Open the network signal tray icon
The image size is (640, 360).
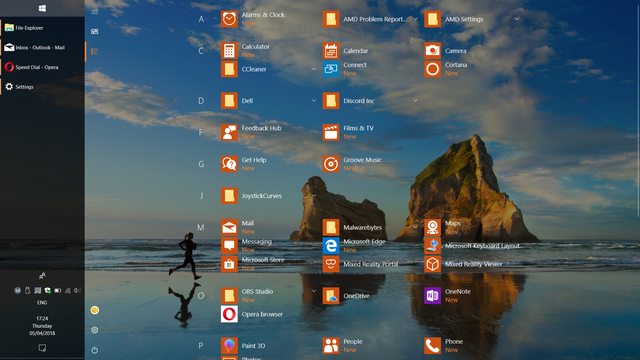click(x=67, y=291)
